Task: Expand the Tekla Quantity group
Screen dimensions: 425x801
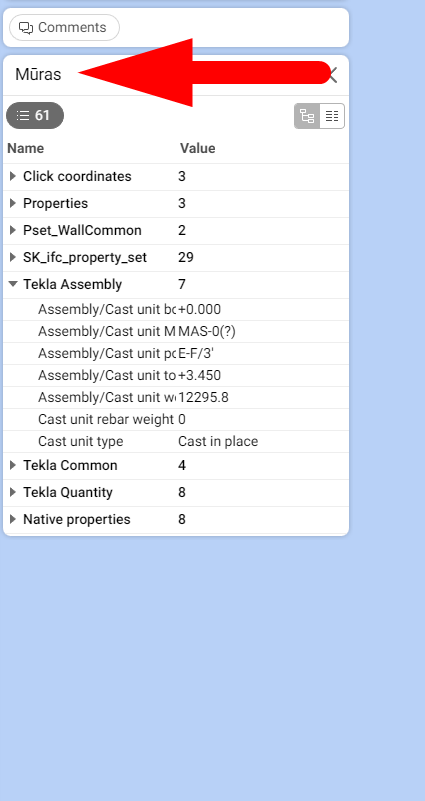Action: tap(13, 492)
